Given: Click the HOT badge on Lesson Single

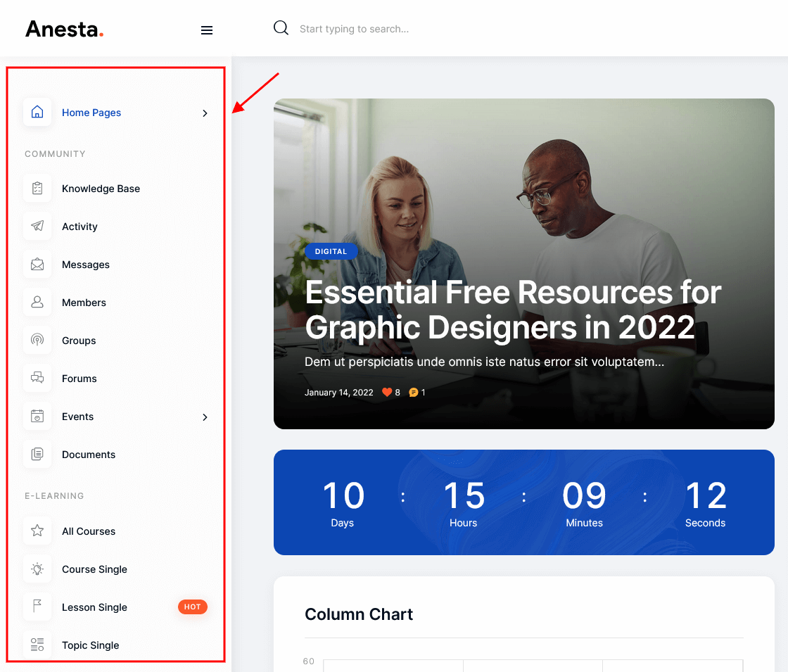Looking at the screenshot, I should click(193, 607).
